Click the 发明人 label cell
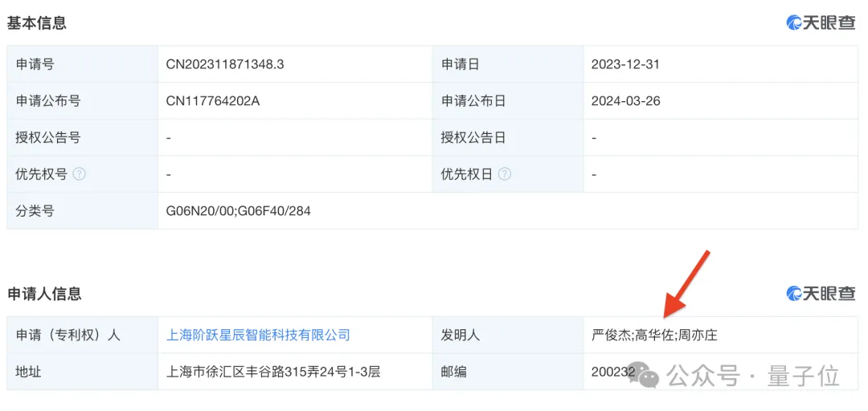 coord(461,335)
